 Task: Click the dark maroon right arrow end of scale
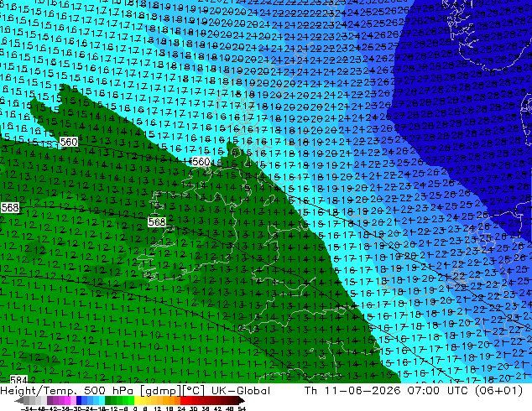tap(242, 400)
